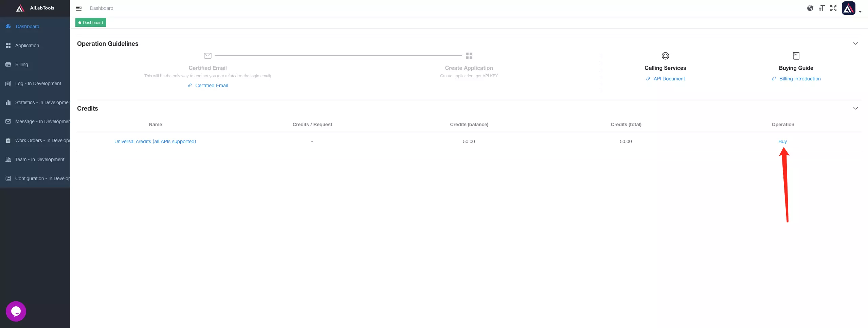Click the Buying Guide book icon
This screenshot has width=868, height=328.
tap(796, 56)
